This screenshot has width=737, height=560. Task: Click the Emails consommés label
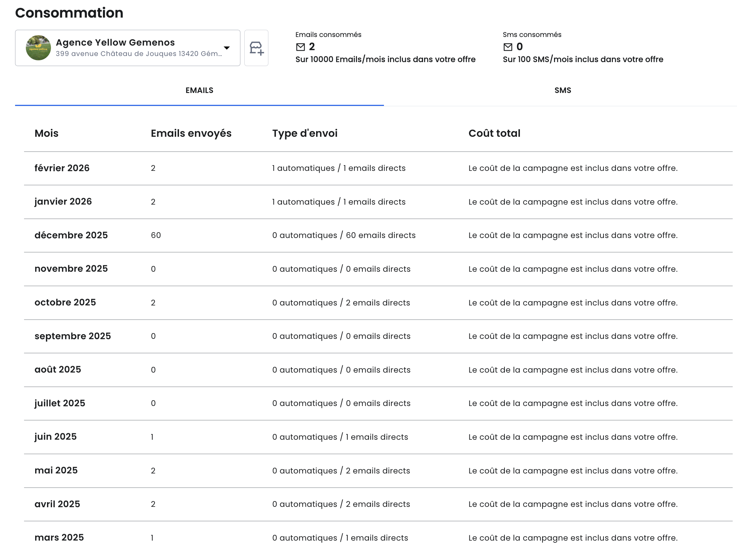[x=328, y=34]
